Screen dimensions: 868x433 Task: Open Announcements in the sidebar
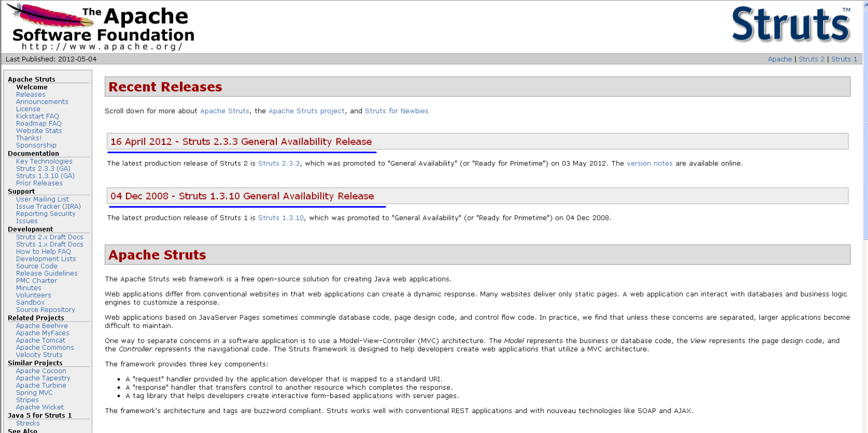pyautogui.click(x=42, y=102)
